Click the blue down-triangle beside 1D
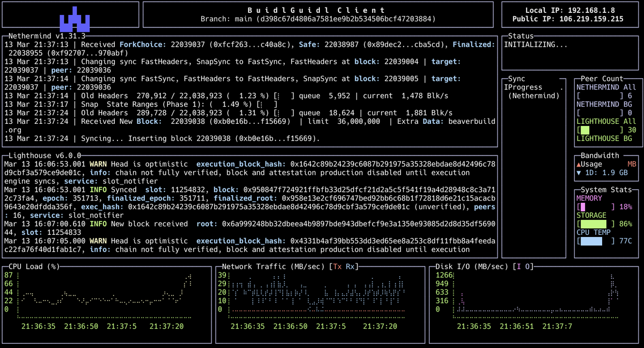644x348 pixels. click(x=579, y=173)
